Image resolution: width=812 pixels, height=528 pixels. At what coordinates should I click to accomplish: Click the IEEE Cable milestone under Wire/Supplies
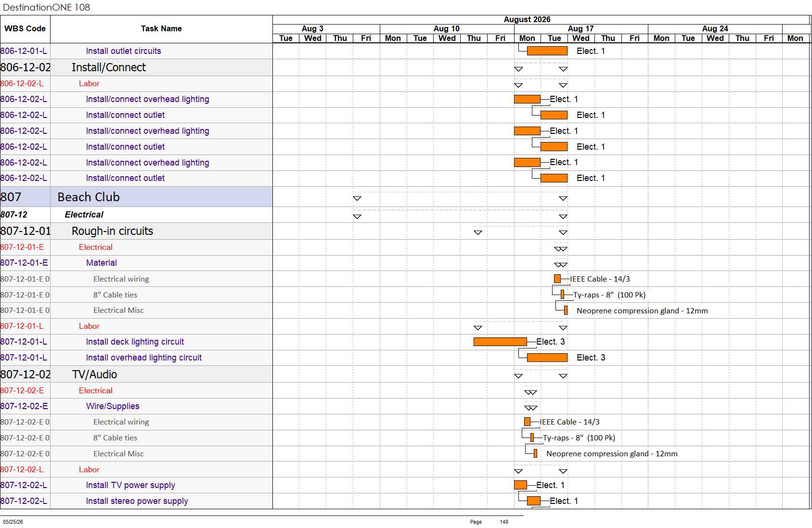(527, 422)
